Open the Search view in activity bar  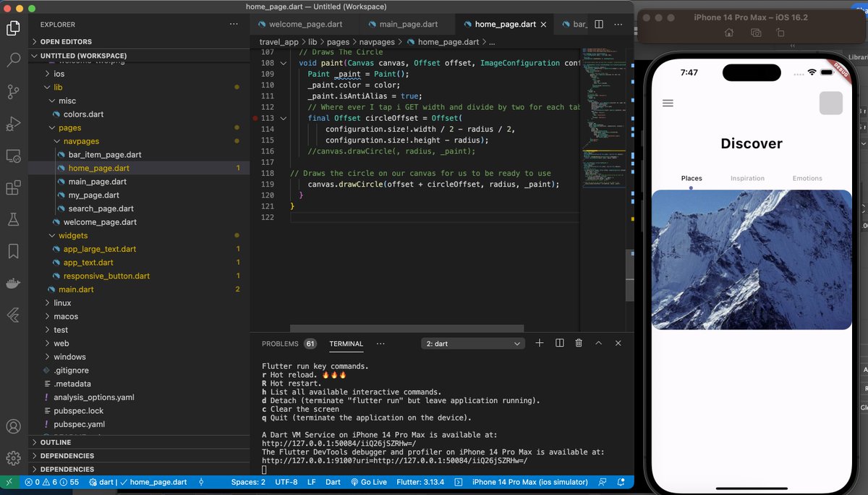point(13,60)
